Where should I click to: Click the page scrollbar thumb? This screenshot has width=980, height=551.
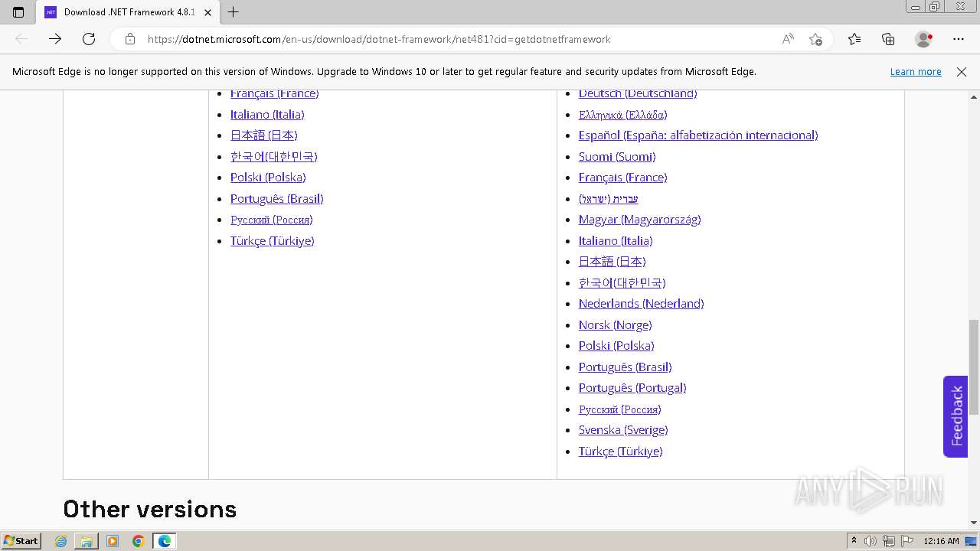point(974,367)
